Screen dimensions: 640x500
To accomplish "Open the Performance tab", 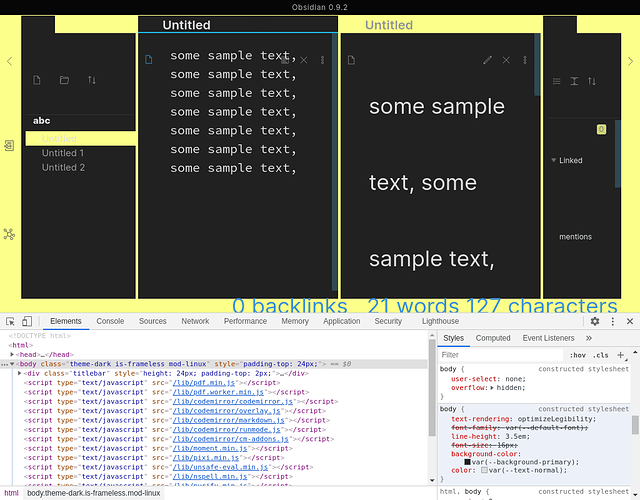I will tap(245, 321).
